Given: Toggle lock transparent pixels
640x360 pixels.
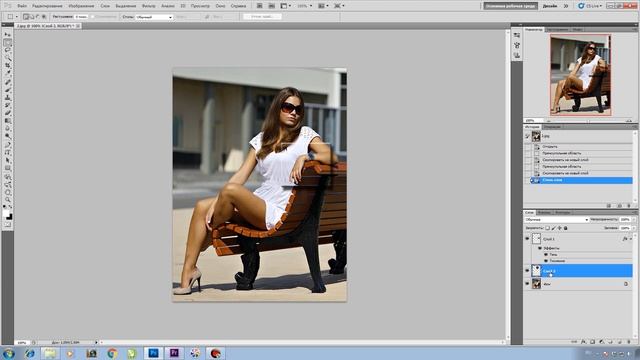Looking at the screenshot, I should click(x=548, y=228).
